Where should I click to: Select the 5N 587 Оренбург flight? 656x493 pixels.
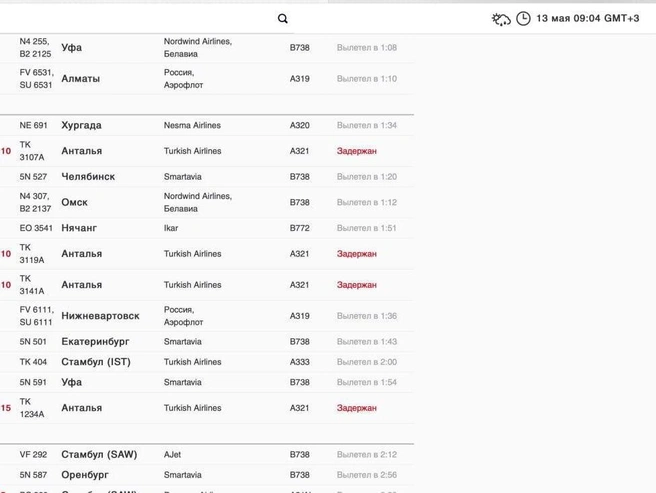pos(207,475)
